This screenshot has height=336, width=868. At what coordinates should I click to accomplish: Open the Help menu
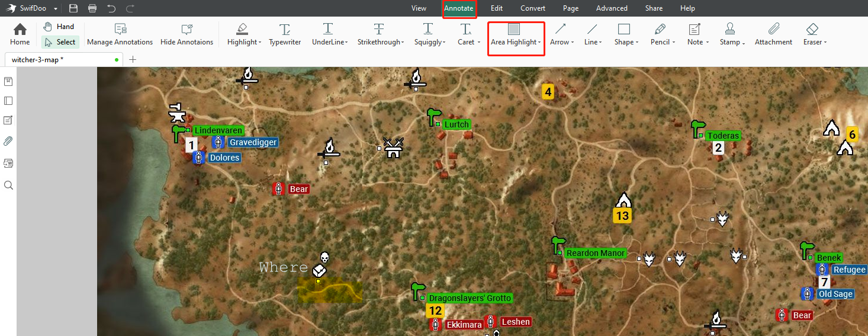(x=687, y=8)
